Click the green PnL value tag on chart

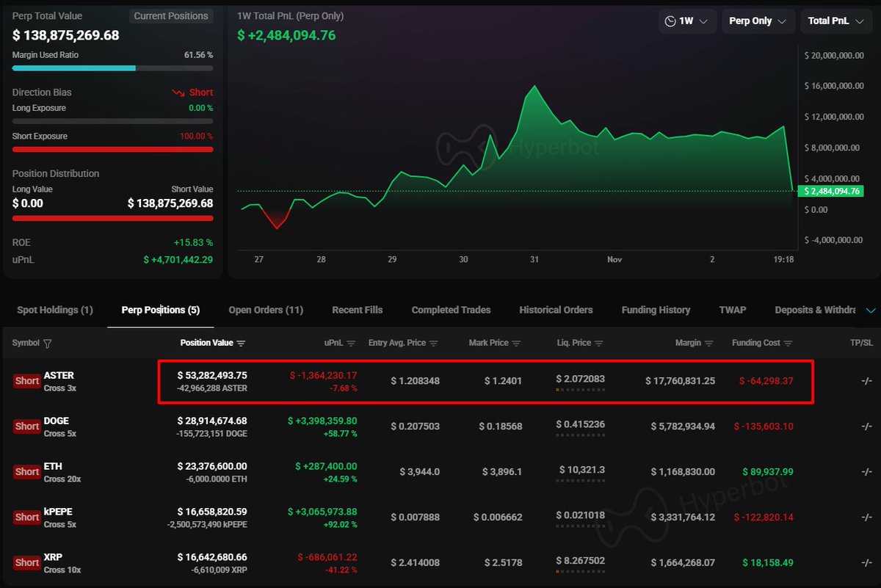(x=832, y=192)
